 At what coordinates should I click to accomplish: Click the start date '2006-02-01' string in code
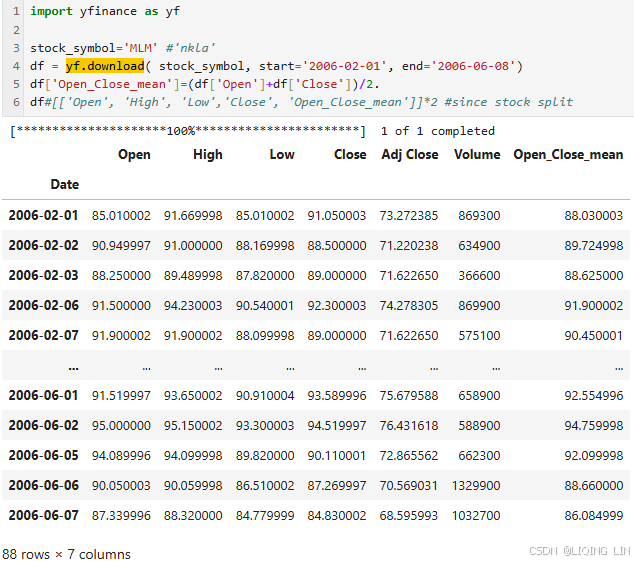click(345, 66)
